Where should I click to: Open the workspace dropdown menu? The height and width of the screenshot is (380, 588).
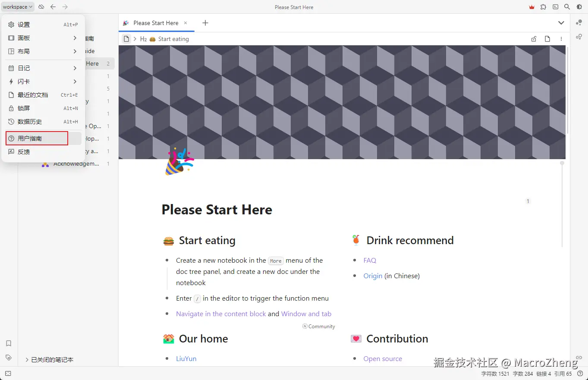18,7
